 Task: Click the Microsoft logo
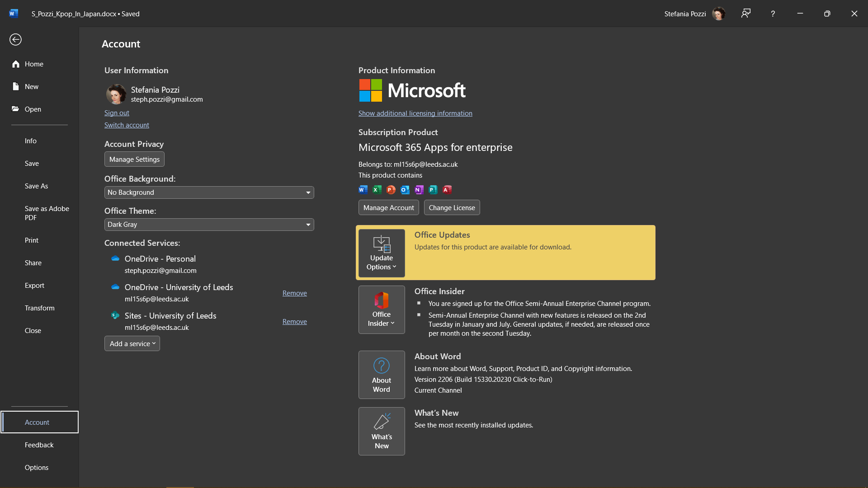click(412, 90)
